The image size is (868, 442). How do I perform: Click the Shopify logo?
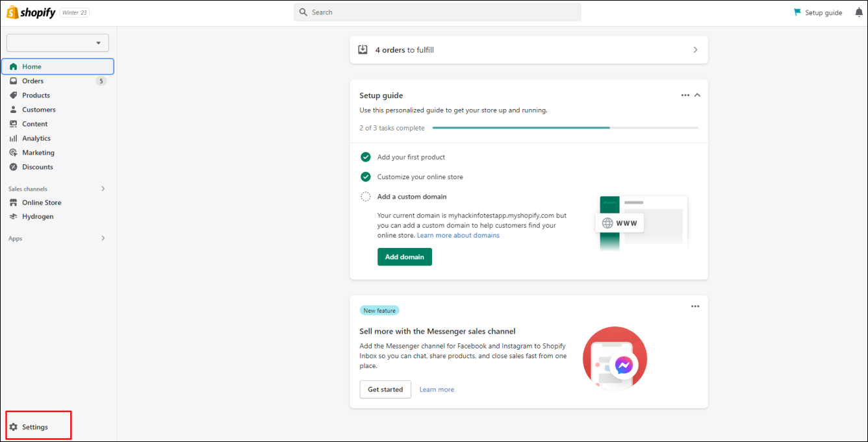(31, 12)
